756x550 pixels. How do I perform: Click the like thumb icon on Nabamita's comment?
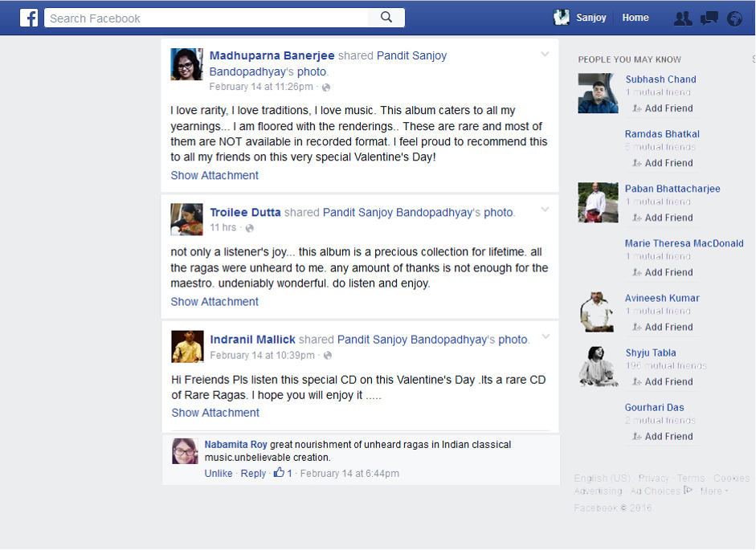[x=279, y=472]
